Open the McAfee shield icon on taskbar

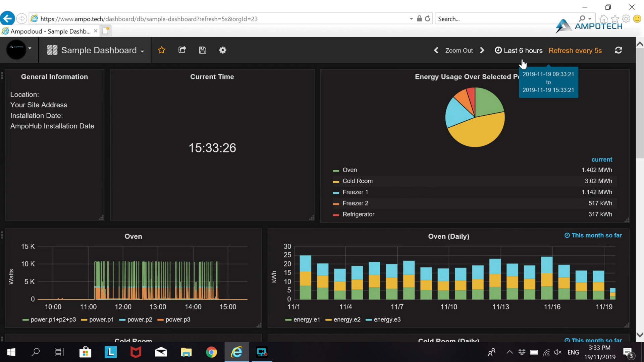(136, 352)
